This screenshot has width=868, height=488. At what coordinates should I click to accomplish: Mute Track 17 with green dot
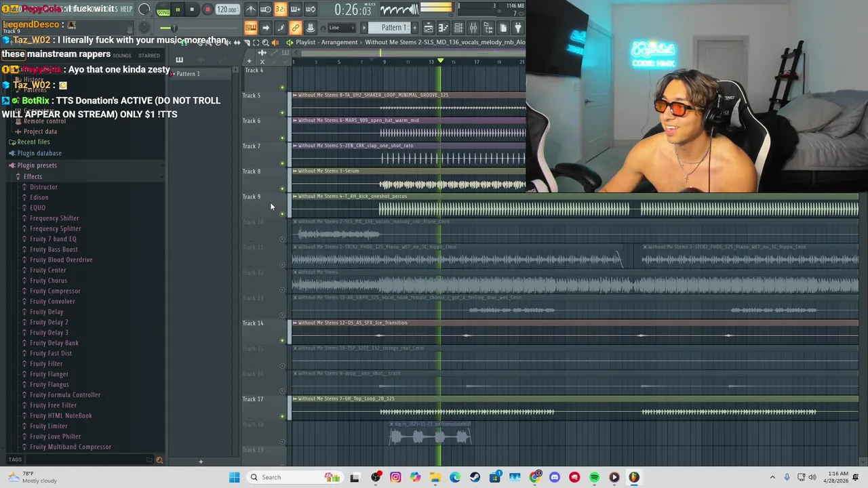pyautogui.click(x=282, y=416)
